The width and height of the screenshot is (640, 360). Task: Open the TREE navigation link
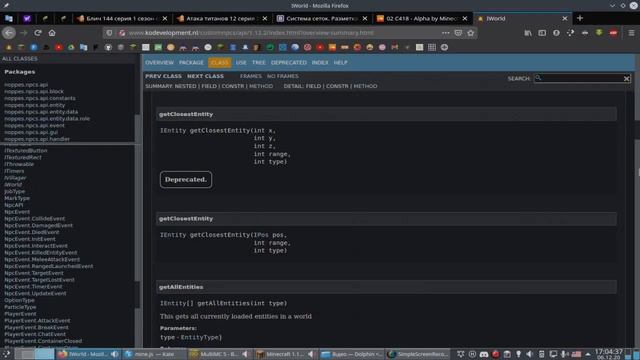(x=258, y=62)
